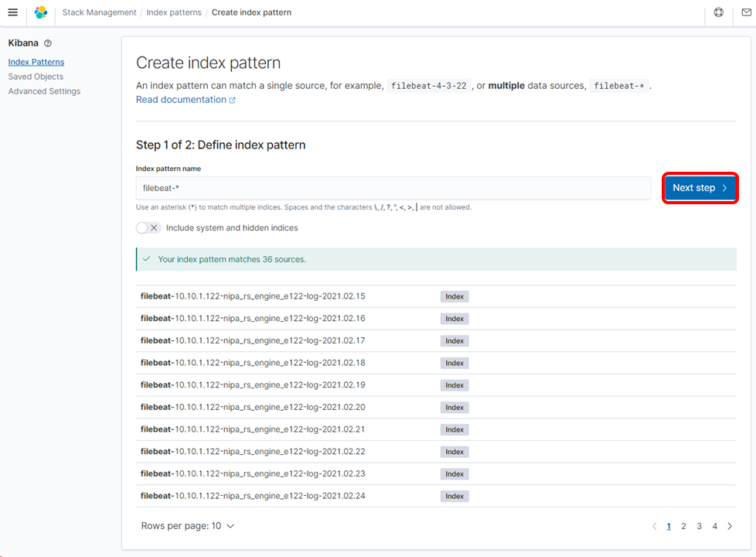Click the external link icon beside Read documentation
This screenshot has height=557, width=756.
pyautogui.click(x=232, y=100)
